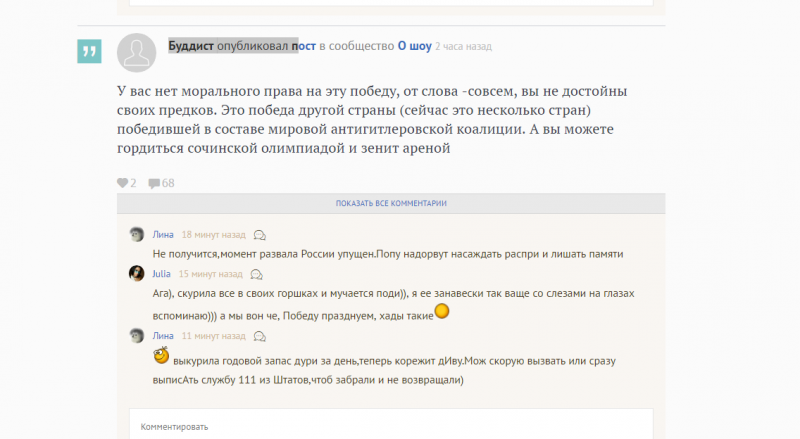Reply to Лина's 18-minute-old comment icon
The image size is (800, 439).
click(x=260, y=235)
